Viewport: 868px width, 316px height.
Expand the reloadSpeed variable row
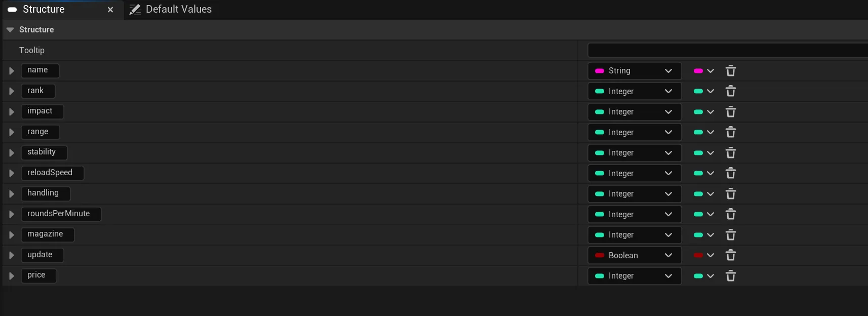(11, 173)
